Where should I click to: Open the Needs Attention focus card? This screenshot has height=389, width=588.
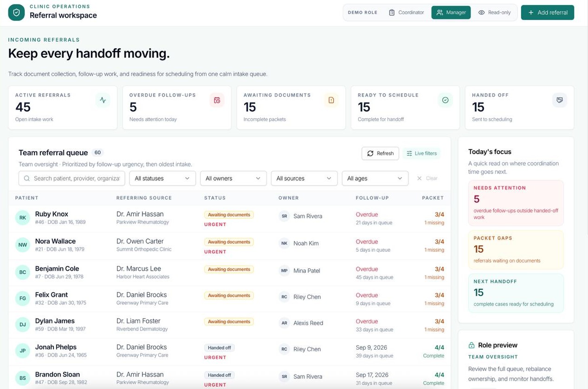(x=516, y=203)
